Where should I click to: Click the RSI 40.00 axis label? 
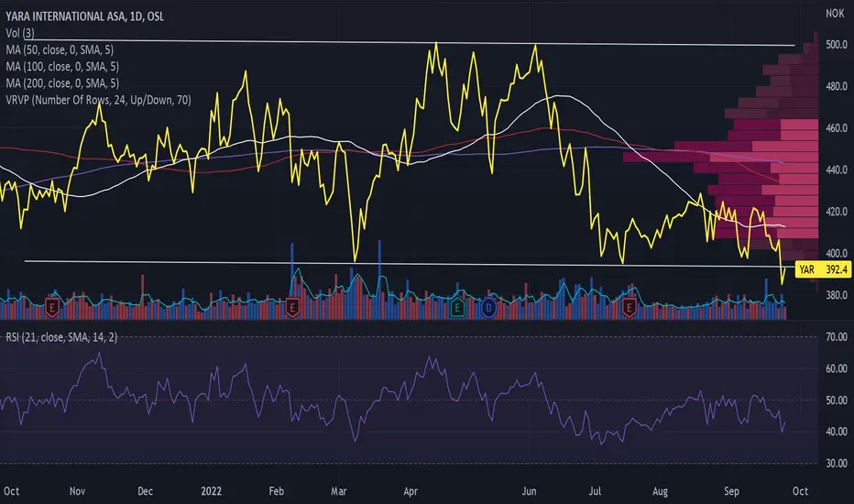pyautogui.click(x=837, y=433)
